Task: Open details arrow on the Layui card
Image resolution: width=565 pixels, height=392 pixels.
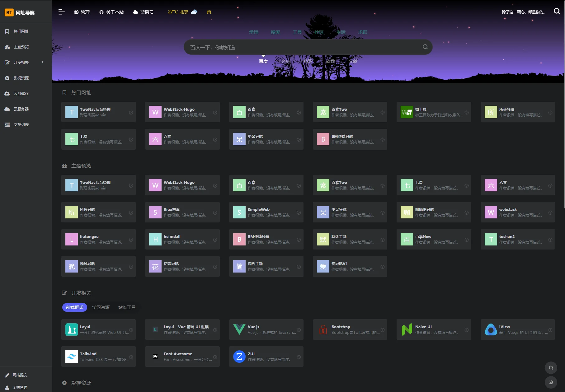Action: 131,330
